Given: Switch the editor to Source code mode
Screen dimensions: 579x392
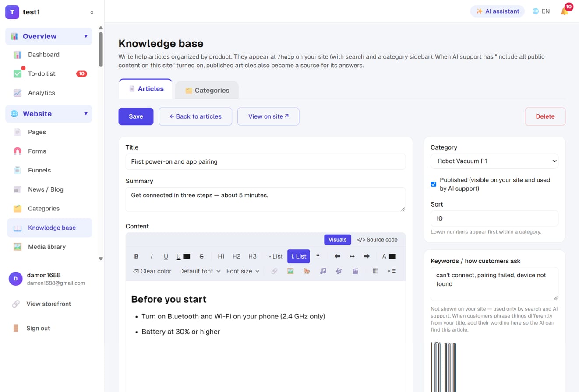Looking at the screenshot, I should click(377, 240).
